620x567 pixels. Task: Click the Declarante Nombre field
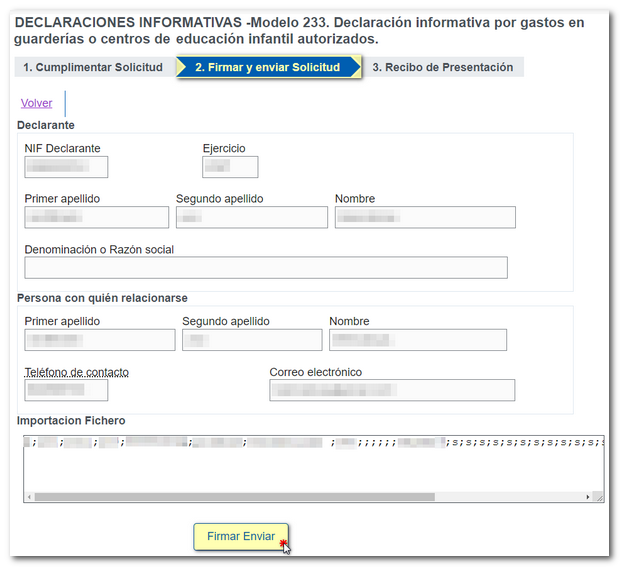(425, 217)
